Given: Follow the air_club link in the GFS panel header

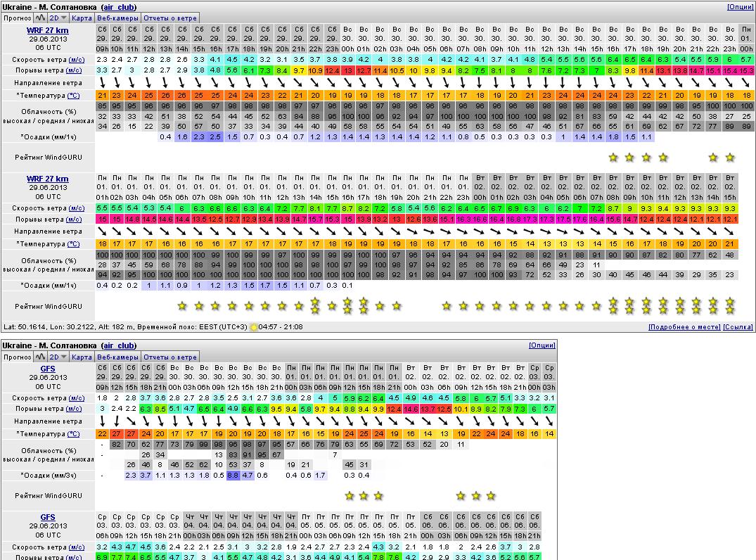Looking at the screenshot, I should click(x=119, y=345).
